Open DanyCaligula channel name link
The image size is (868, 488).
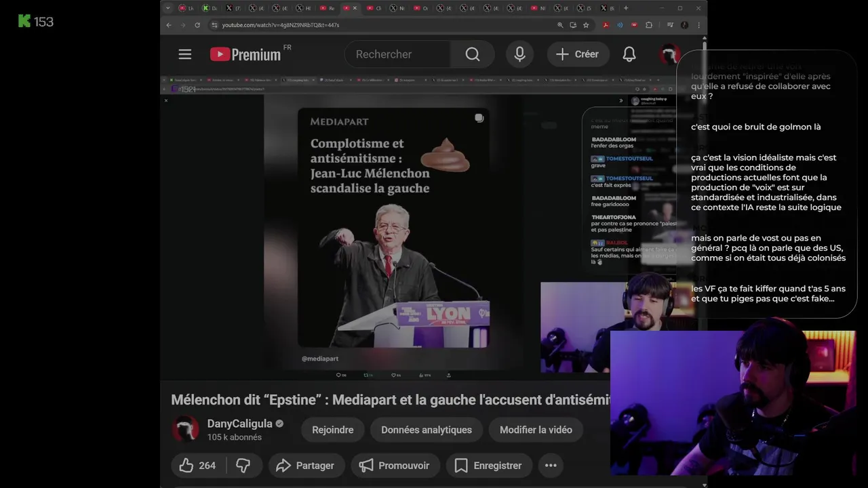coord(239,424)
